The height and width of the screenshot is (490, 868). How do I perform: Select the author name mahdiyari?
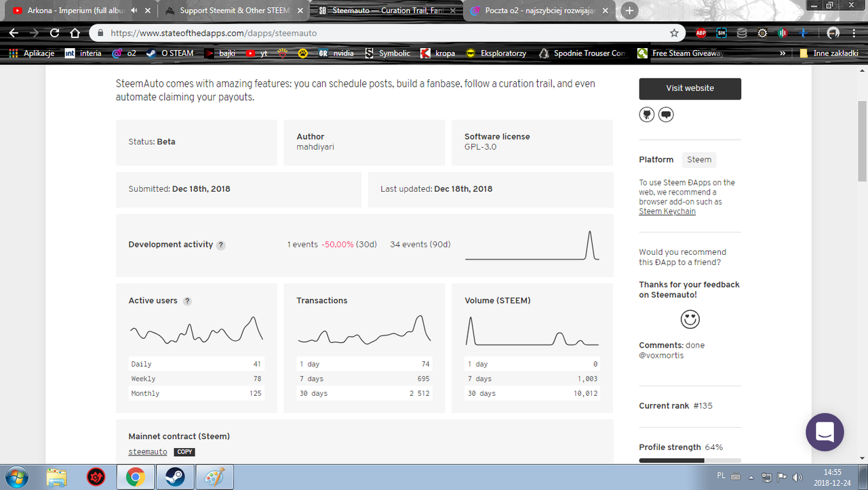click(315, 146)
